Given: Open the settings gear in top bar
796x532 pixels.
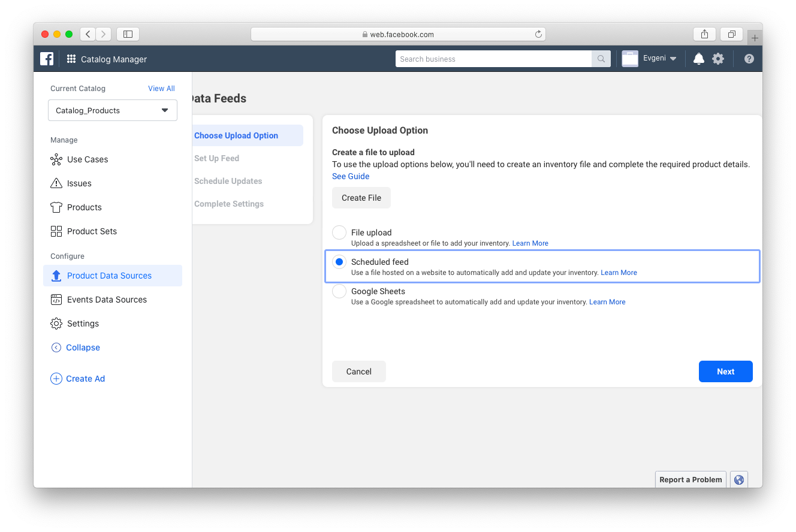Looking at the screenshot, I should pos(718,59).
